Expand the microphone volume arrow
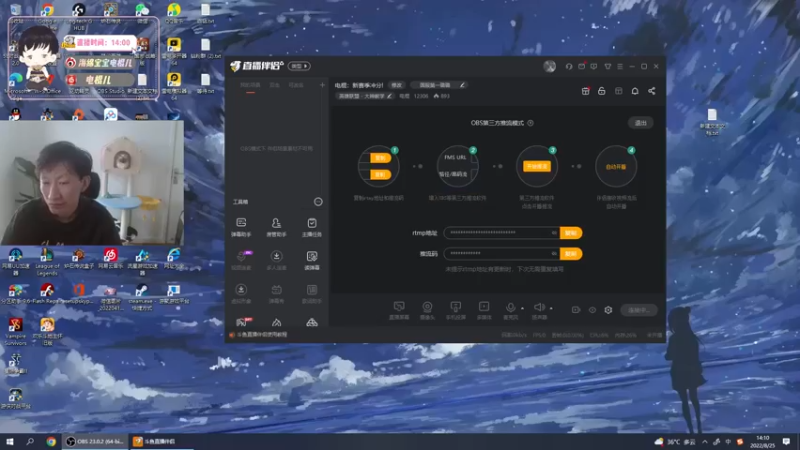Screen dimensions: 800x450 coord(522,308)
